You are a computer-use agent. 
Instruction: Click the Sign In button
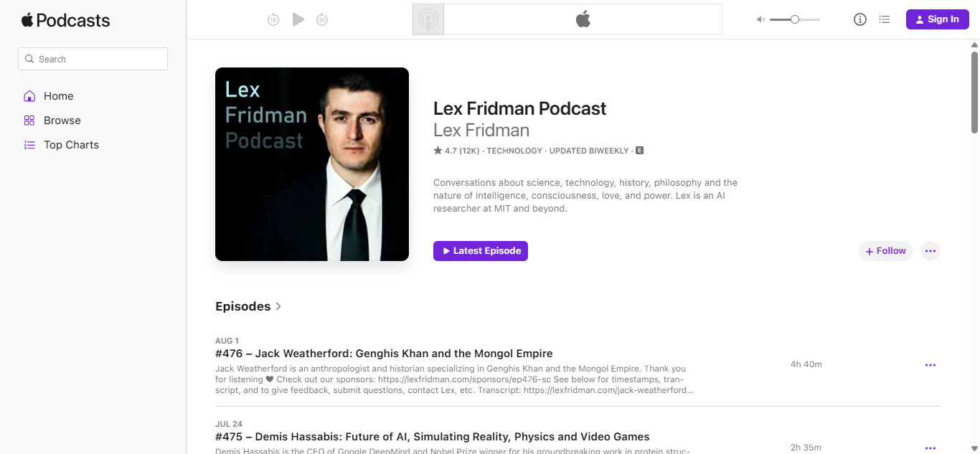[x=938, y=19]
